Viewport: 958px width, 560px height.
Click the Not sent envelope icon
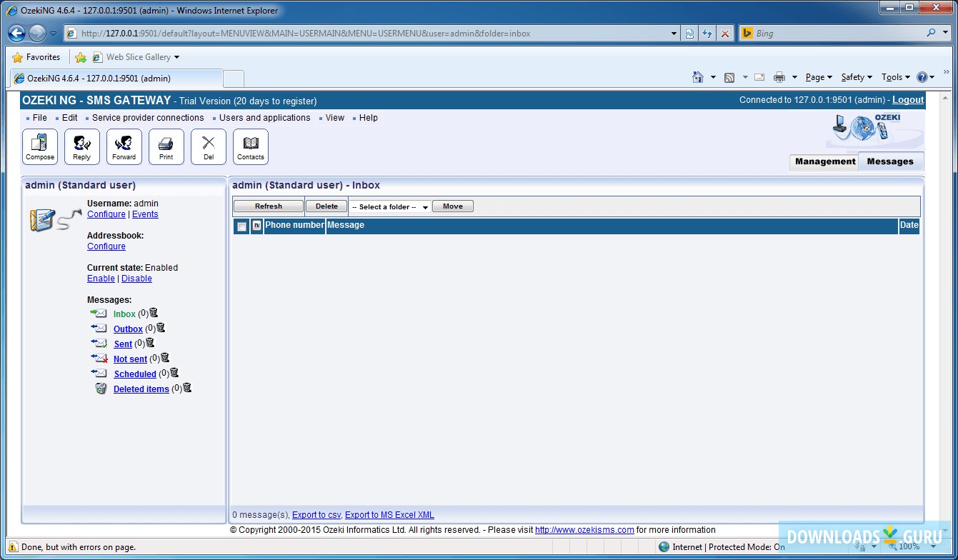[x=99, y=359]
